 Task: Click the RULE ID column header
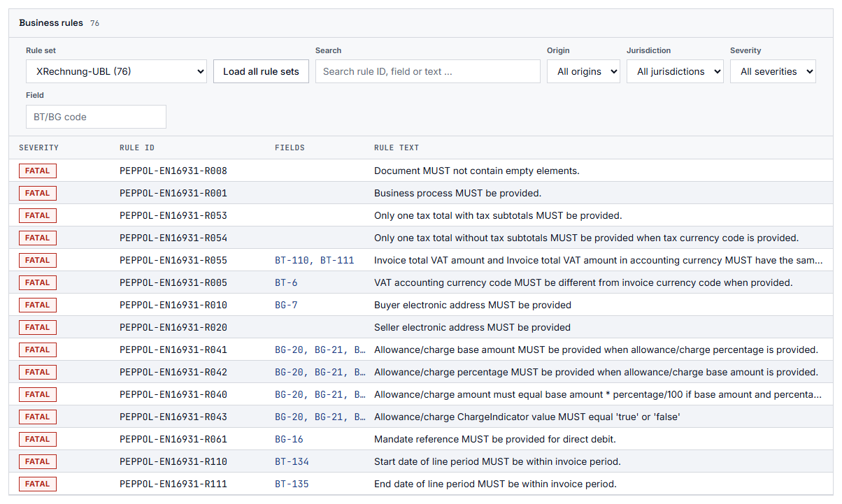click(x=137, y=148)
